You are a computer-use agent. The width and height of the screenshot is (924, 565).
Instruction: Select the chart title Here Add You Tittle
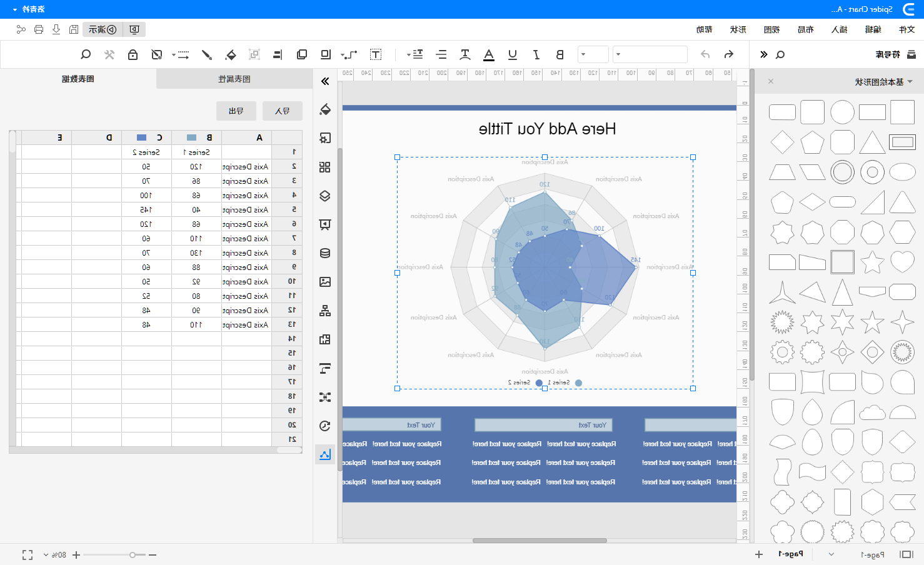click(x=548, y=129)
